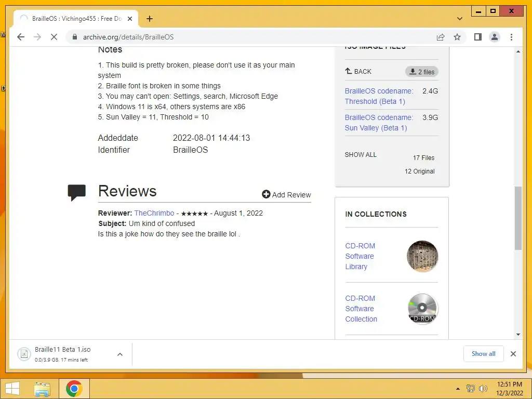Expand the download options chevron for Braille11
This screenshot has width=532, height=399.
(120, 354)
